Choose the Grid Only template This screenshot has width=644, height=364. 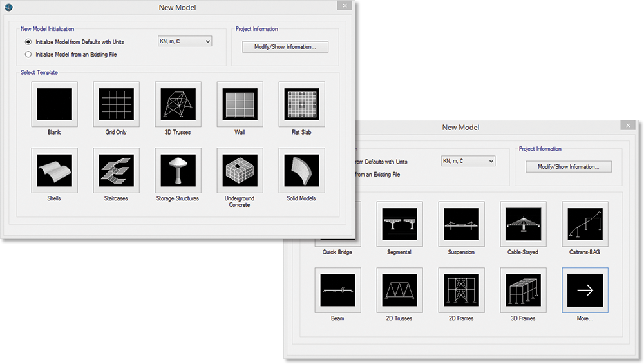[116, 104]
